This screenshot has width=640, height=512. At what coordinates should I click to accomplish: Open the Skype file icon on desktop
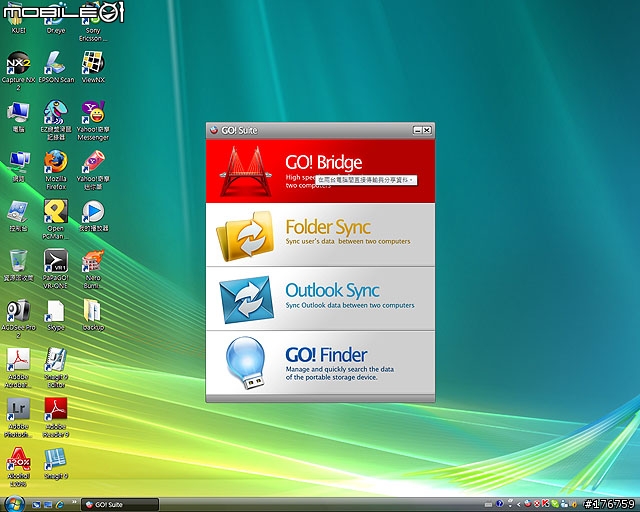(56, 316)
